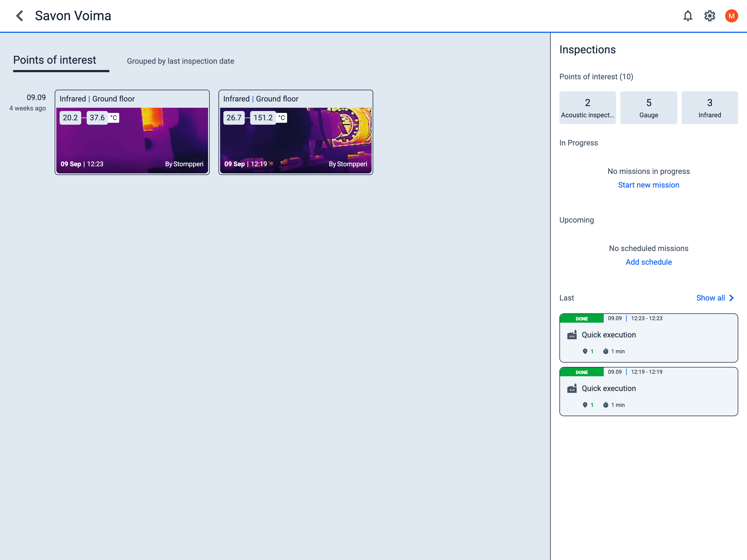Click the location pin icon in the 12:23 mission

tap(585, 351)
